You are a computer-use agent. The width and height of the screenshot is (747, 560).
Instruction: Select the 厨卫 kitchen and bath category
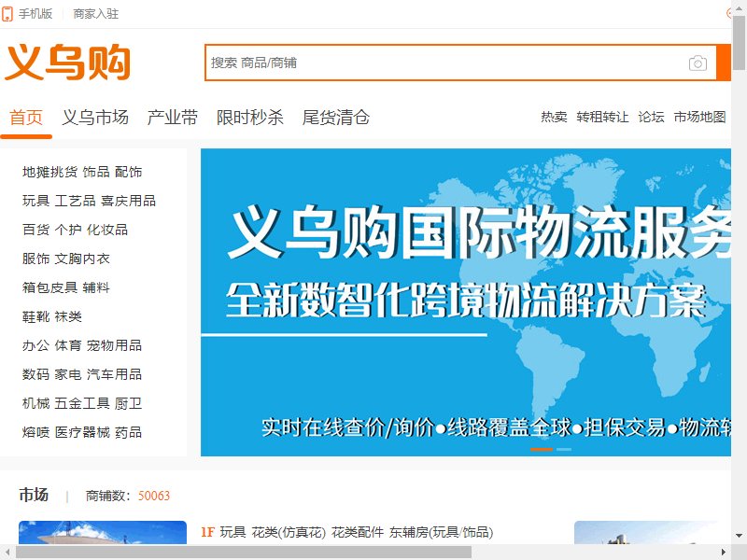coord(129,404)
